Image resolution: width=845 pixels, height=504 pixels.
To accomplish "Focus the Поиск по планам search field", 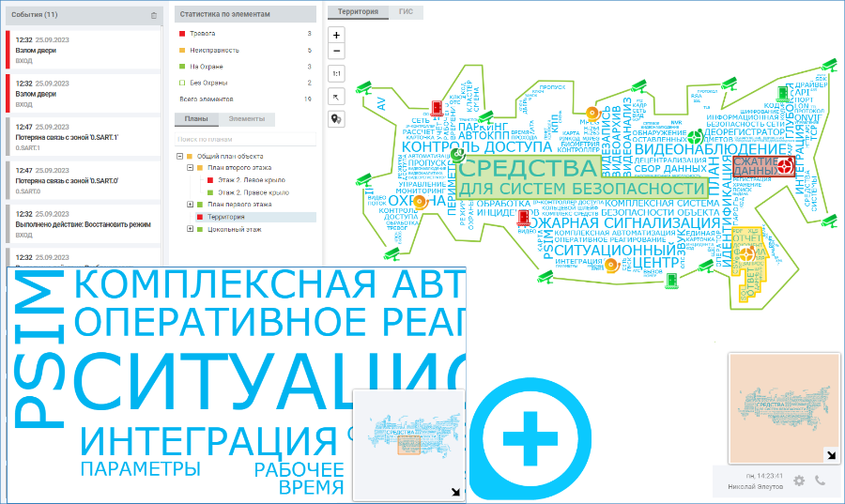I will point(245,139).
